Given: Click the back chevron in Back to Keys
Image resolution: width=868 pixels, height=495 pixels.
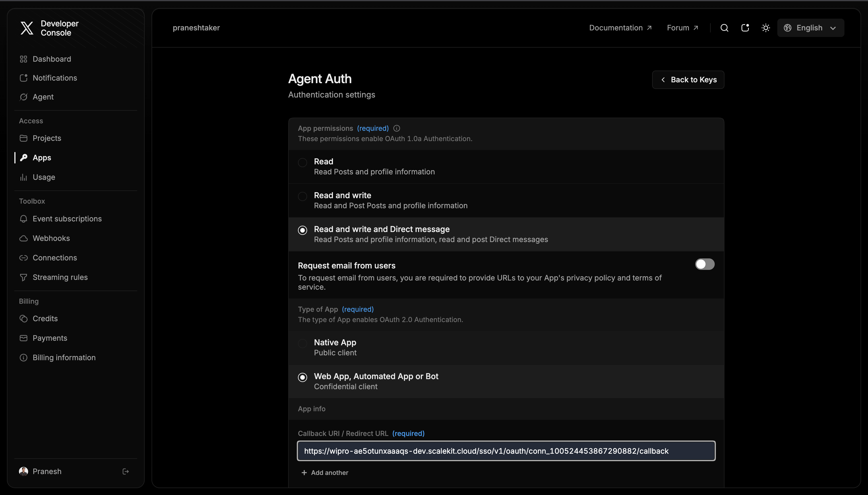Looking at the screenshot, I should click(x=663, y=79).
